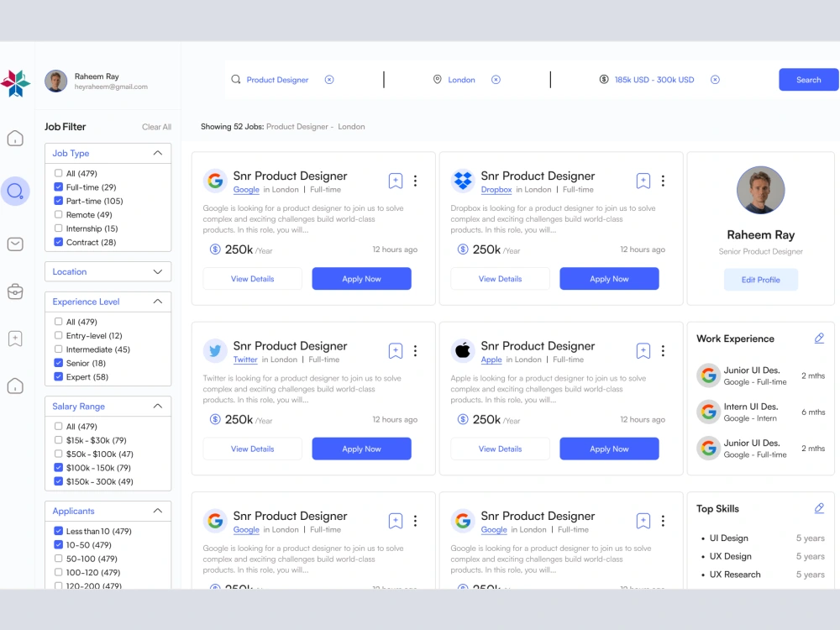Viewport: 840px width, 630px height.
Task: Bookmark the Dropbox Snr Product Designer job
Action: [x=643, y=181]
